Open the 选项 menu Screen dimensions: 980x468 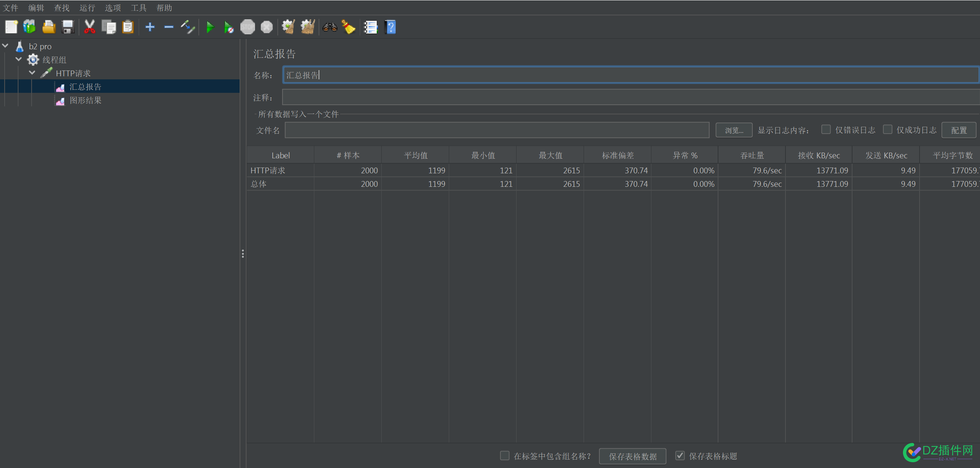113,8
